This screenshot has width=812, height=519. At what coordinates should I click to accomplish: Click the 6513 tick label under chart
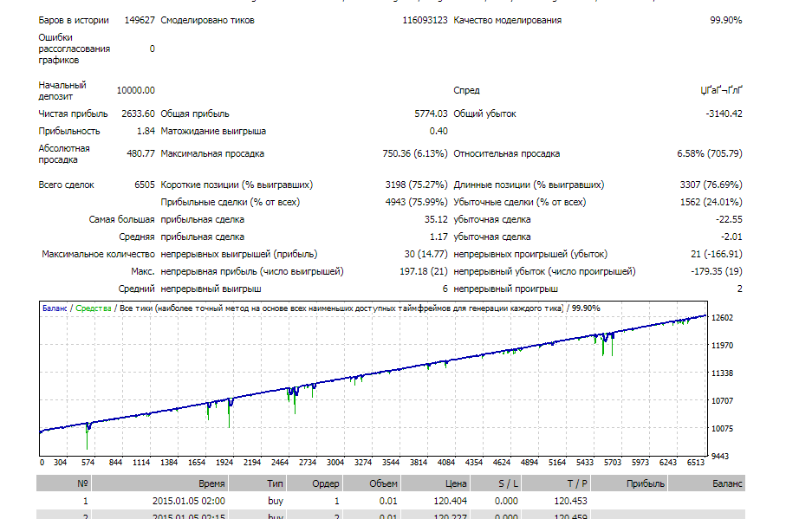click(x=696, y=462)
